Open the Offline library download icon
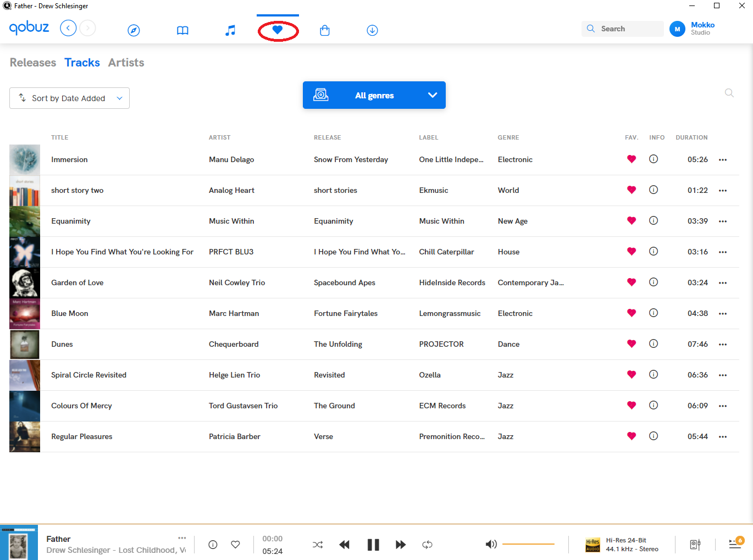This screenshot has width=753, height=560. tap(372, 30)
